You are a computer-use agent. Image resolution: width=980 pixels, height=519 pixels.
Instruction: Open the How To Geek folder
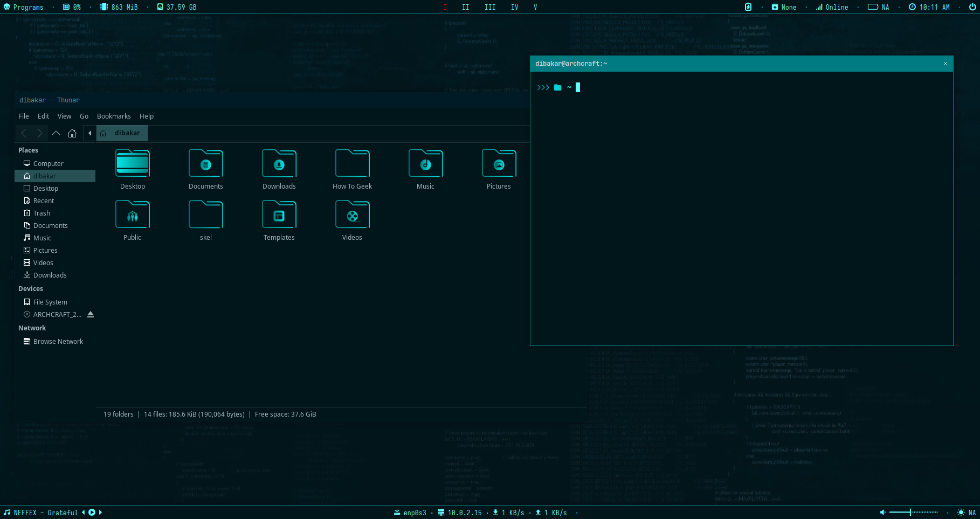pos(352,164)
